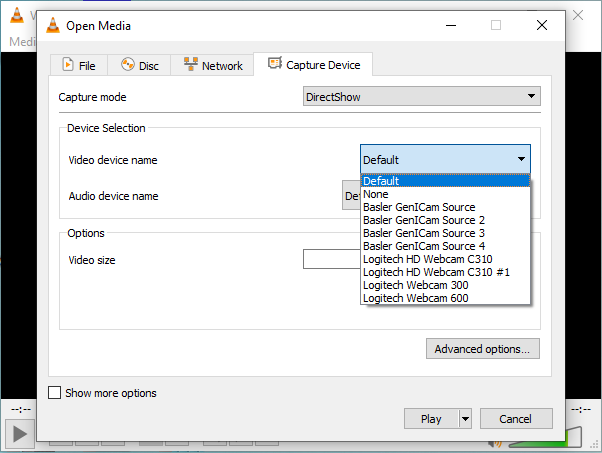Open the Audio device name dropdown
This screenshot has width=602, height=453.
pyautogui.click(x=351, y=195)
